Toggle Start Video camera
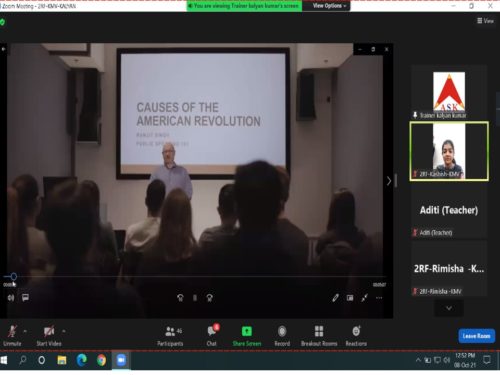 point(49,335)
